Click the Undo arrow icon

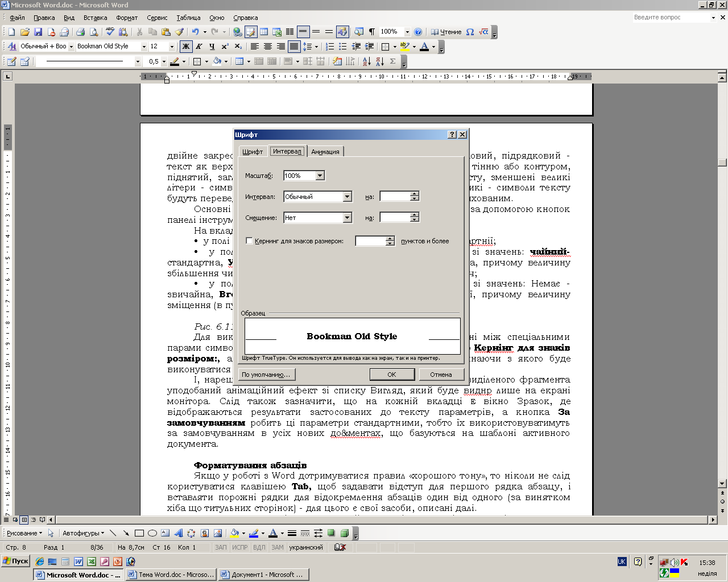195,32
